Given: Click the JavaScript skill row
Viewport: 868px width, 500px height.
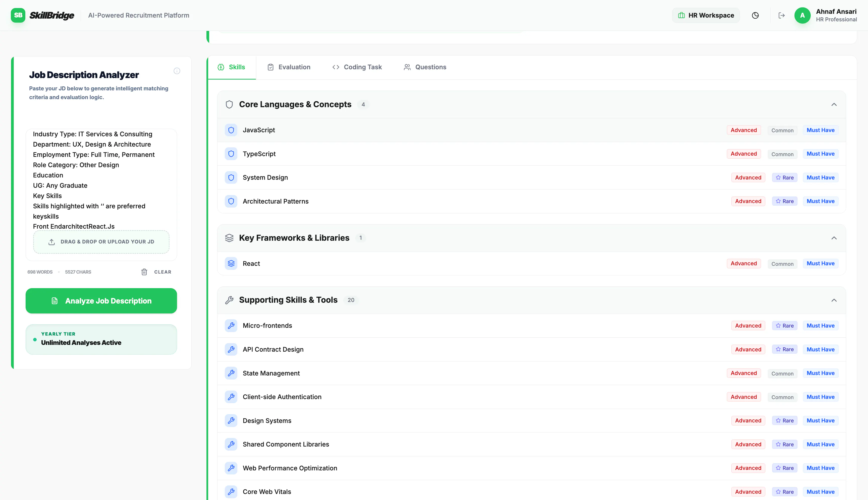Looking at the screenshot, I should [x=532, y=130].
